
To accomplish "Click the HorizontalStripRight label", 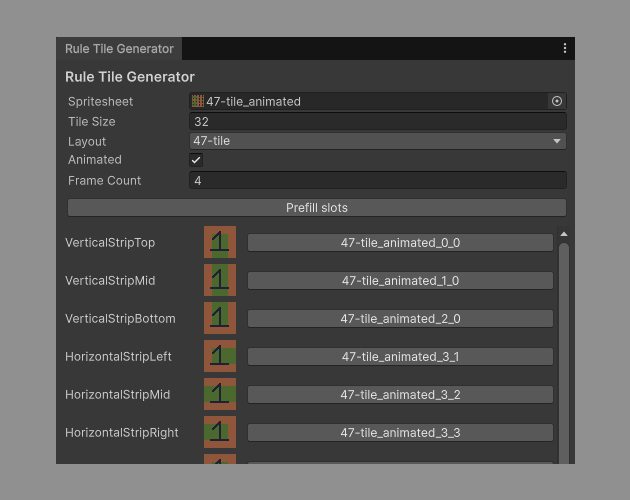I will click(x=122, y=432).
